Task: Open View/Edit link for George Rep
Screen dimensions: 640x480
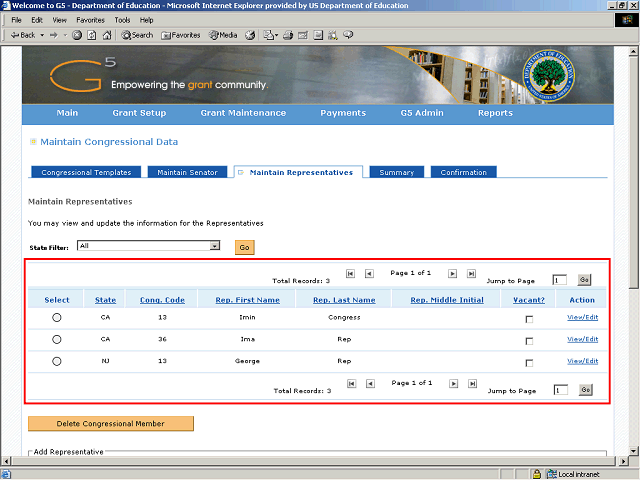Action: coord(582,361)
